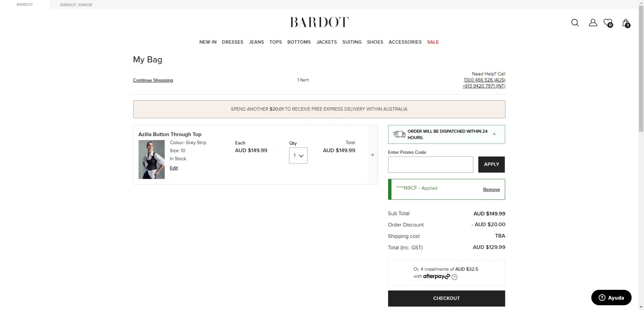644x310 pixels.
Task: Open the wishlist heart icon
Action: pyautogui.click(x=608, y=23)
